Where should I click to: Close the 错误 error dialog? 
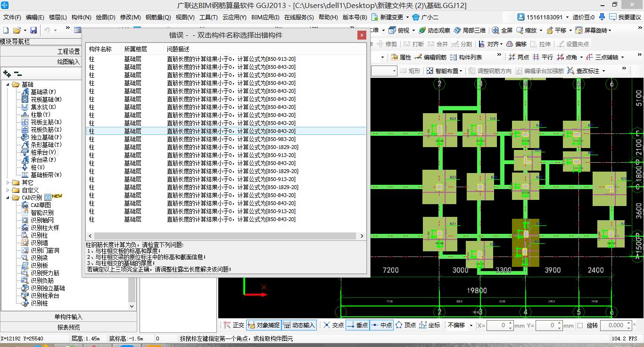pyautogui.click(x=362, y=35)
